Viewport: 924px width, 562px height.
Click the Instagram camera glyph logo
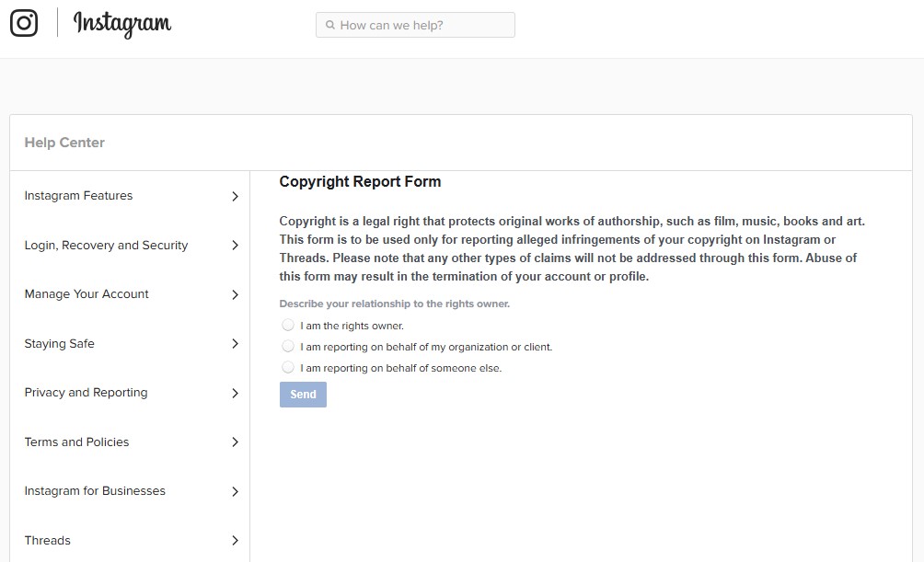23,23
